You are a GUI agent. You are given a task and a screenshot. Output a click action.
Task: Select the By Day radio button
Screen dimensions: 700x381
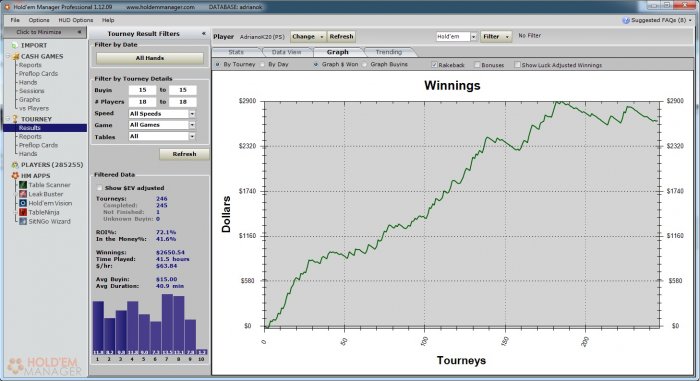[262, 65]
